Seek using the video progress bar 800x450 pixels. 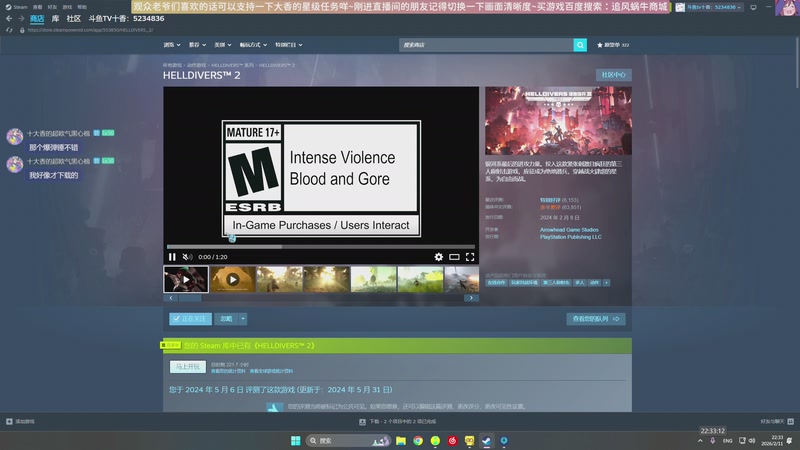pyautogui.click(x=321, y=246)
